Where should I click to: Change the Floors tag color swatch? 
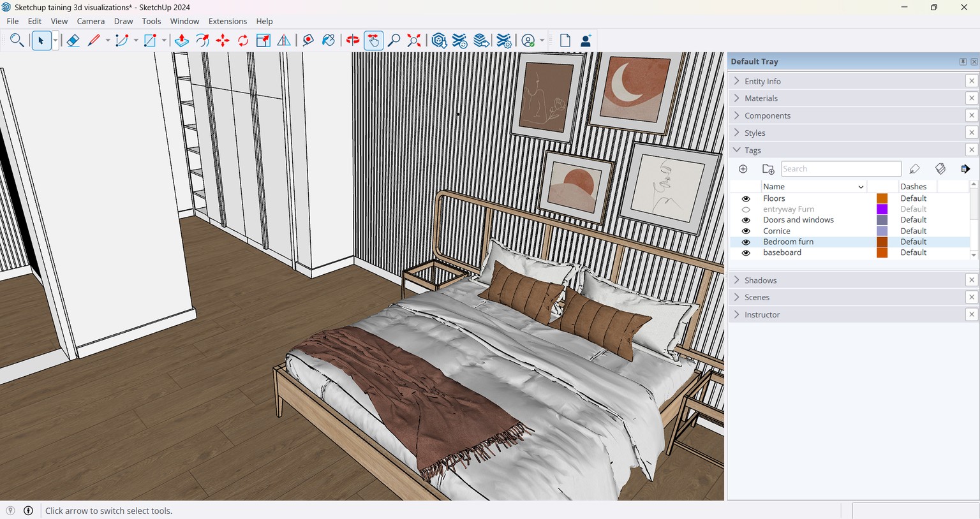[882, 198]
